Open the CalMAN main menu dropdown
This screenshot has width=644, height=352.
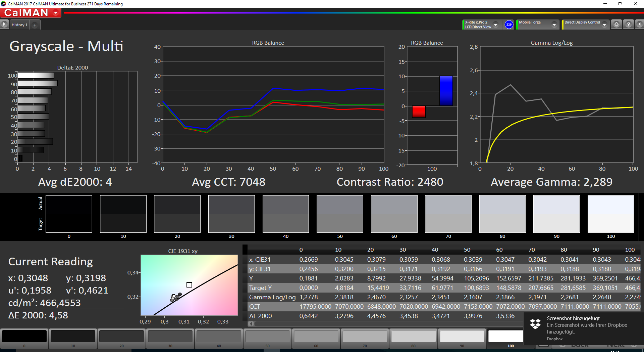tap(56, 13)
